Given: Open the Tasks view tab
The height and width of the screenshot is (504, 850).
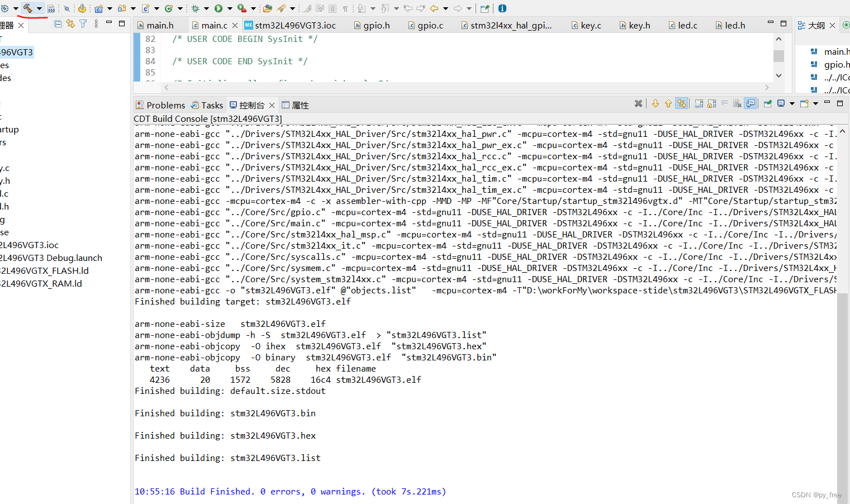Looking at the screenshot, I should click(x=207, y=105).
